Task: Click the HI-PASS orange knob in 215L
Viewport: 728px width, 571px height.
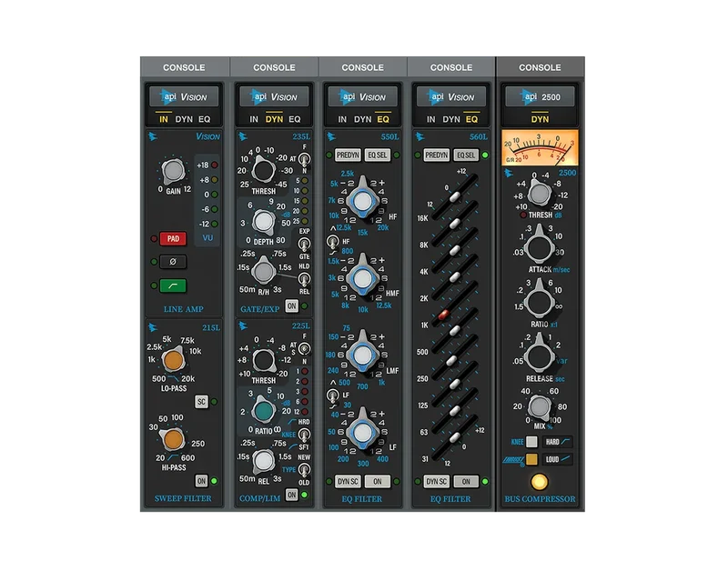Action: [174, 439]
